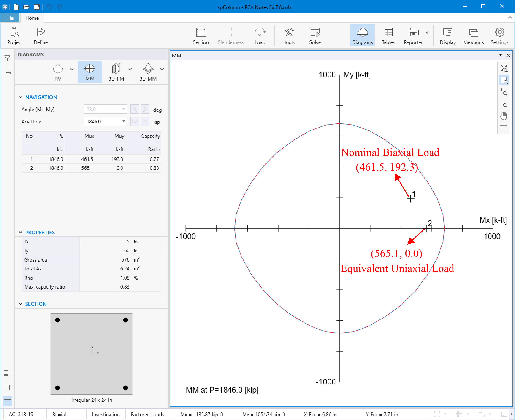Click the zoom in icon
Viewport: 515px width, 420px height.
click(504, 92)
